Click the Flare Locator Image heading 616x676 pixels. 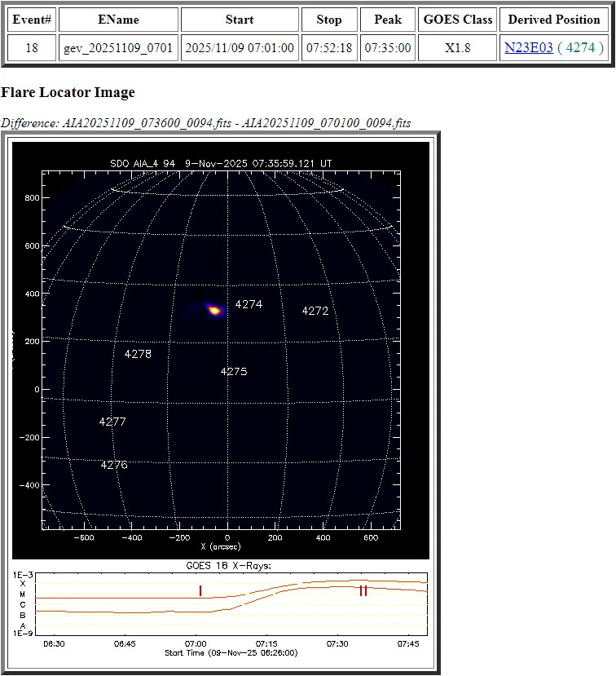(x=68, y=92)
